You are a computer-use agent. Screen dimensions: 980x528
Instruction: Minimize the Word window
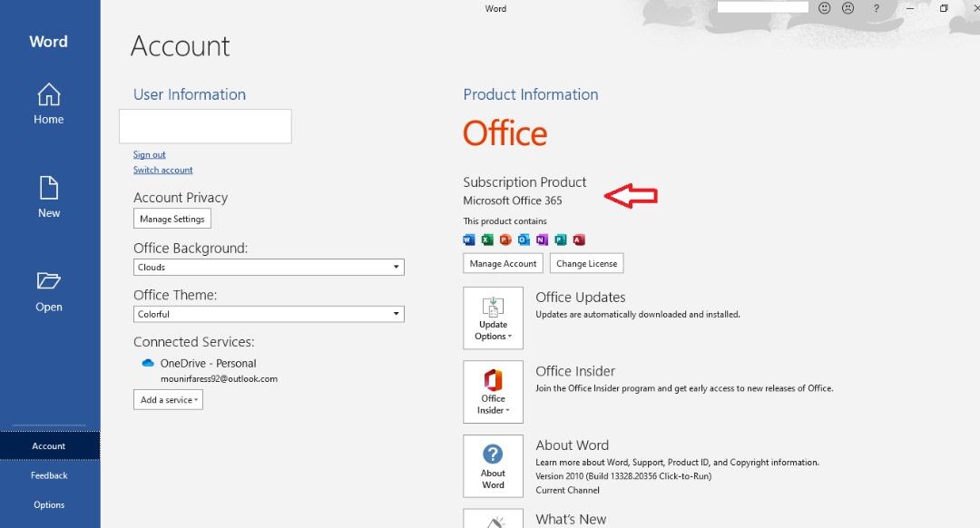click(910, 8)
